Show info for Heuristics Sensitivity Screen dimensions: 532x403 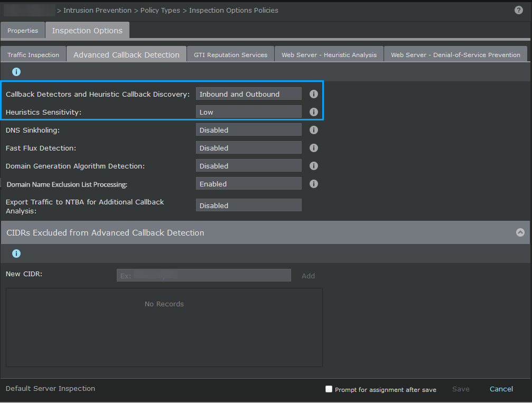[313, 112]
